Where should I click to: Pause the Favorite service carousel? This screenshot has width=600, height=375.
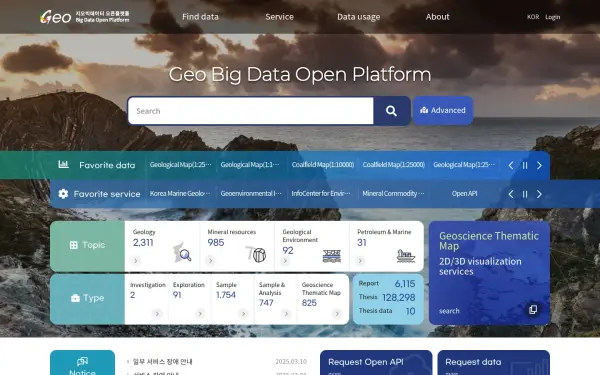point(525,194)
